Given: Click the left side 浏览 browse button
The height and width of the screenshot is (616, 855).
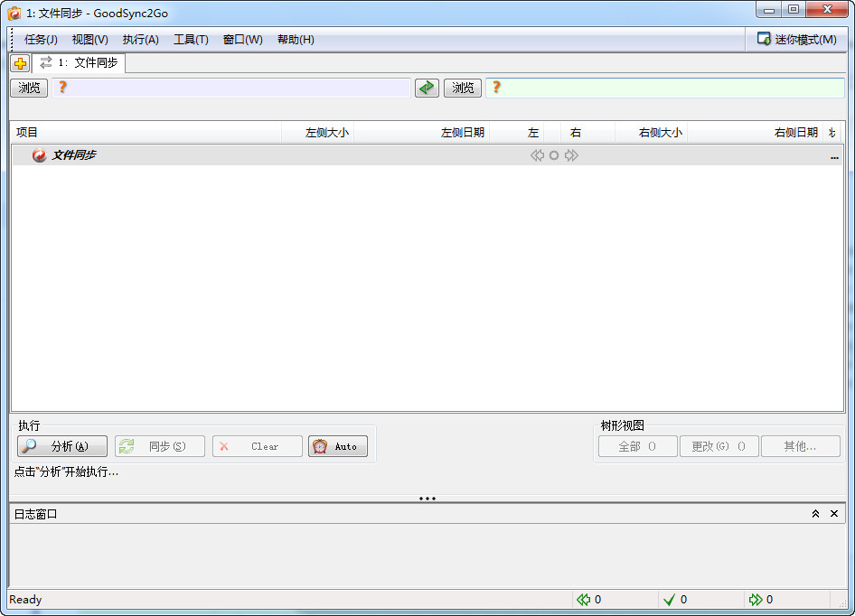Looking at the screenshot, I should point(30,88).
